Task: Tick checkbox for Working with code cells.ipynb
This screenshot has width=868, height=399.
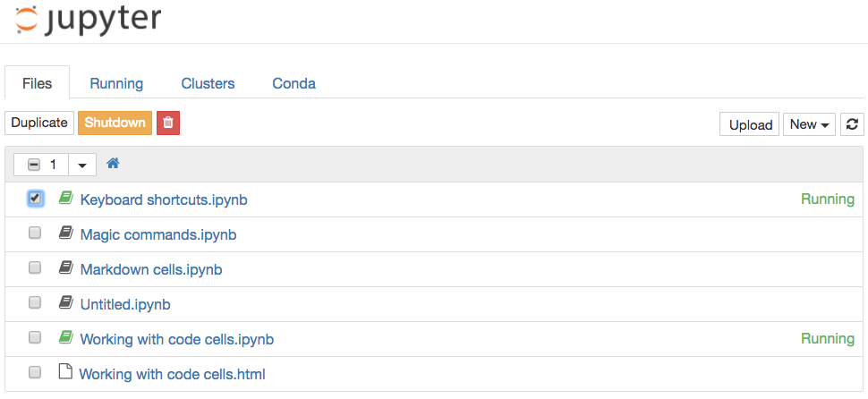Action: click(35, 338)
